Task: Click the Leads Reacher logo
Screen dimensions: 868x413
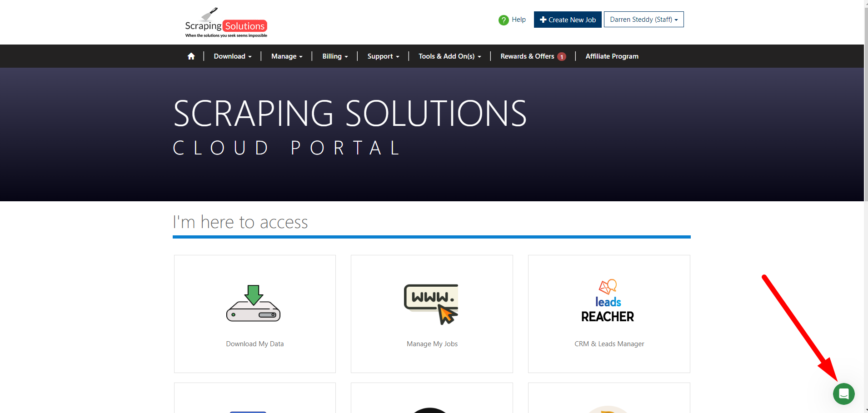Action: coord(608,301)
